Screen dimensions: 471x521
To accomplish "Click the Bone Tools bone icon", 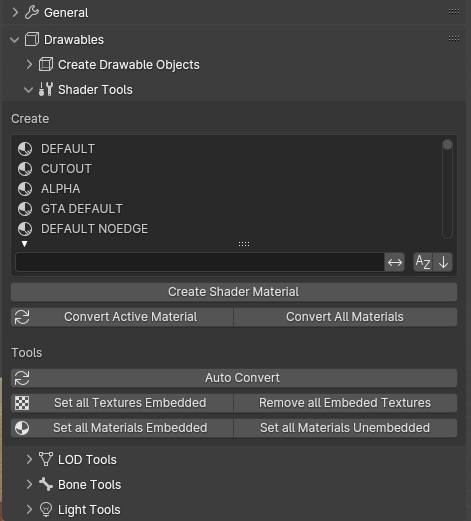I will click(46, 484).
